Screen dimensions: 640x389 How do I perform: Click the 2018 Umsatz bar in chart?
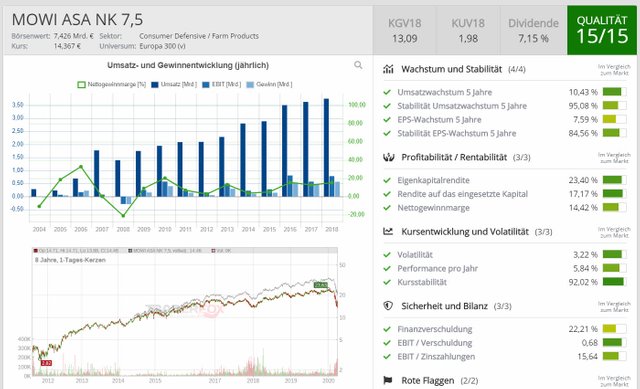326,147
